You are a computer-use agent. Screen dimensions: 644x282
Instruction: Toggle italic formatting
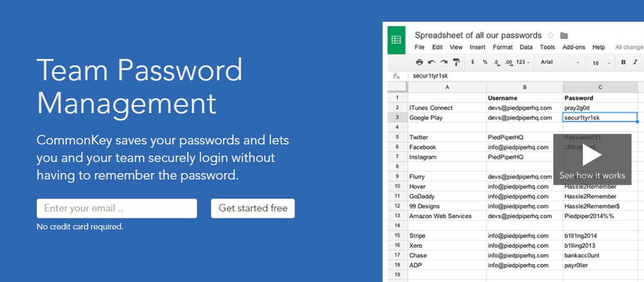[x=635, y=62]
